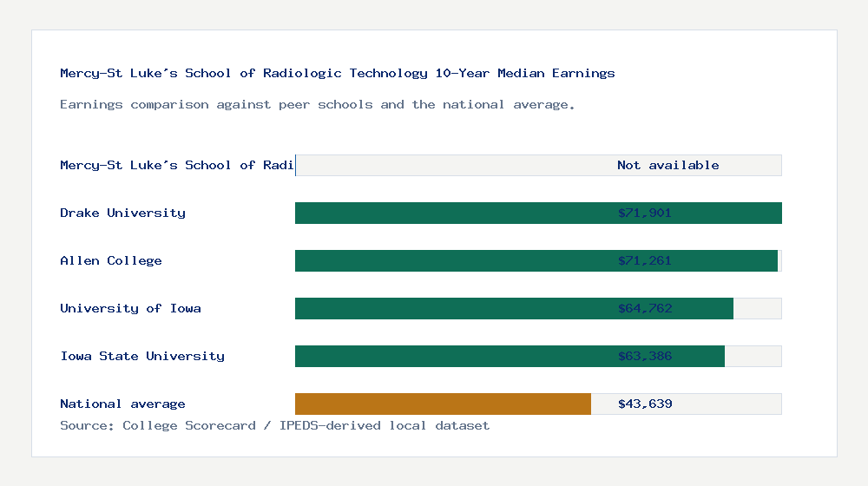Select the 'National average' label
Screen dimensions: 868x486
(122, 404)
